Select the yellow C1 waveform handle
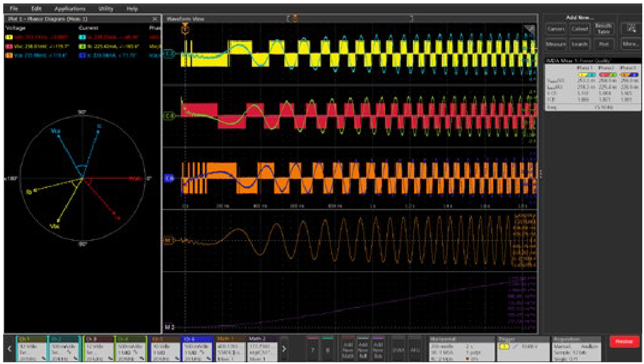Screen dimensions: 644x364 pos(169,54)
